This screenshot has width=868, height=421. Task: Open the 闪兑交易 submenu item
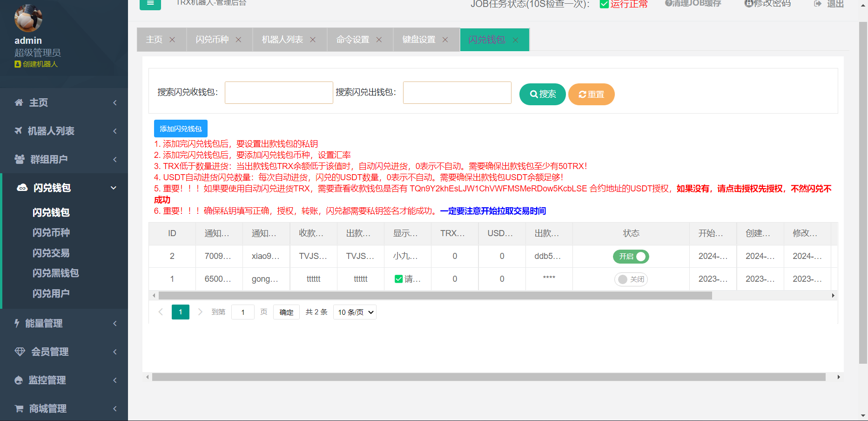click(51, 253)
